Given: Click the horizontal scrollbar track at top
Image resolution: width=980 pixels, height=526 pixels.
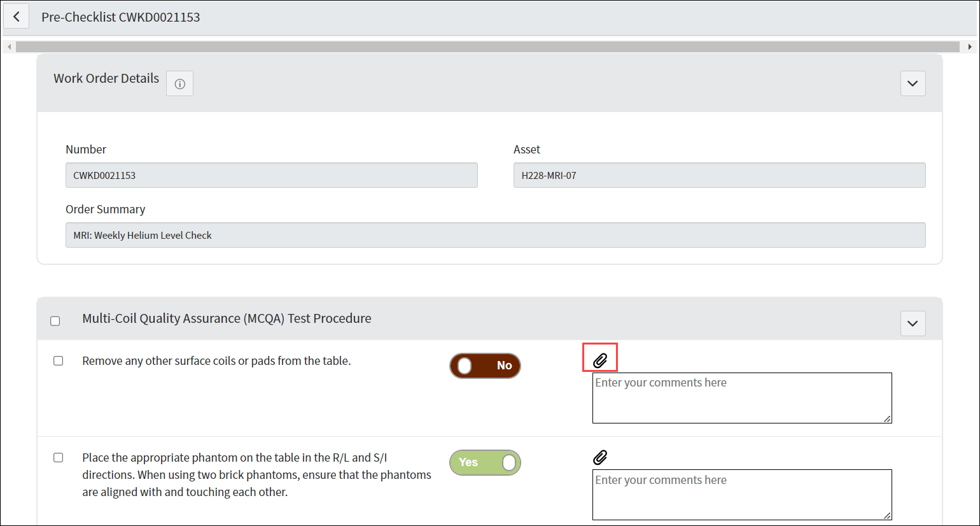Looking at the screenshot, I should (487, 46).
